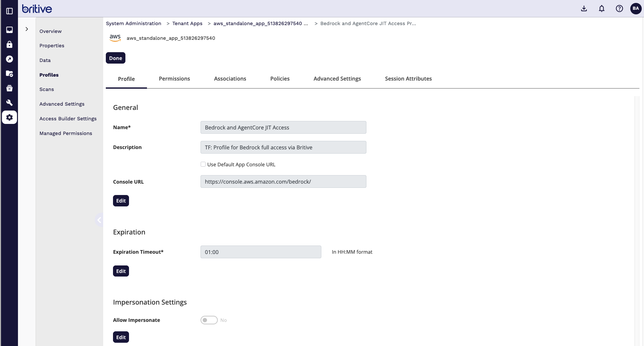Screen dimensions: 644x346
Task: Open the lock icon in left rail
Action: (9, 44)
